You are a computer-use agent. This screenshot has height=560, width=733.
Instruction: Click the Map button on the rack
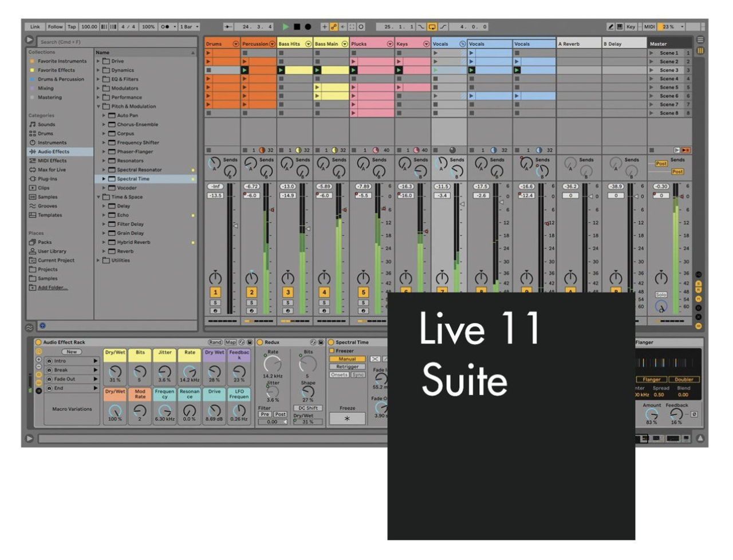[x=231, y=342]
